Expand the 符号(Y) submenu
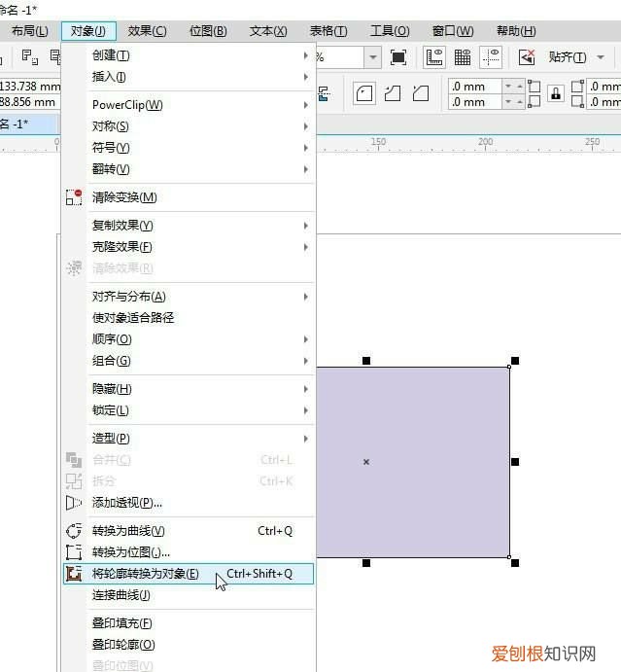 coord(189,148)
